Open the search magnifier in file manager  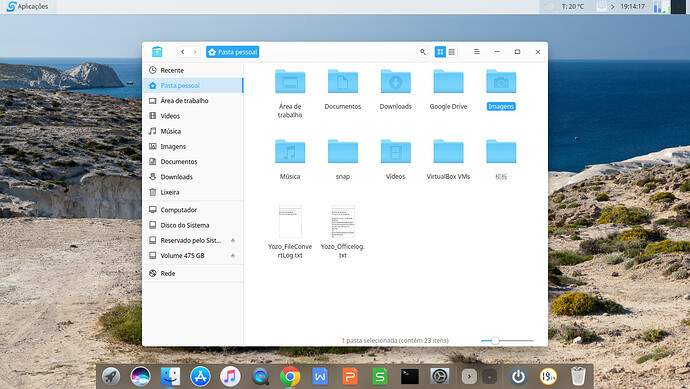tap(422, 52)
